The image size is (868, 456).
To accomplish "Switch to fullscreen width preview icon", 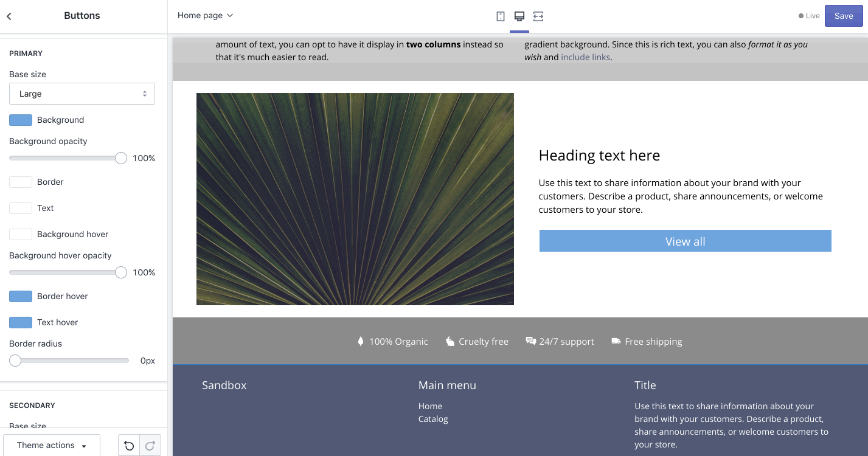I will tap(538, 16).
